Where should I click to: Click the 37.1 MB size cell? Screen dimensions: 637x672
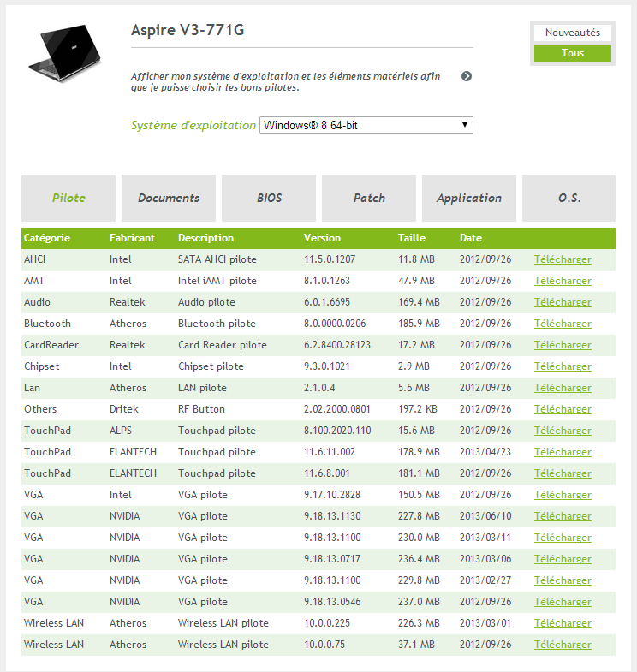point(416,645)
